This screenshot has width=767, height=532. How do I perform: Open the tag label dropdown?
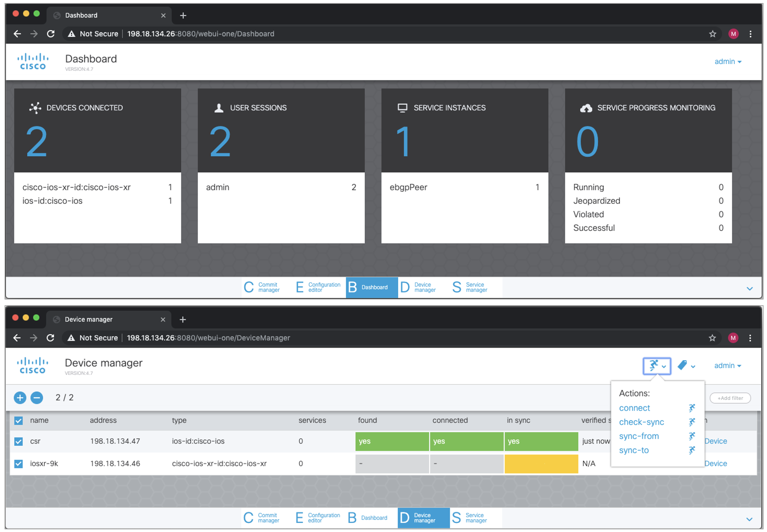click(686, 365)
